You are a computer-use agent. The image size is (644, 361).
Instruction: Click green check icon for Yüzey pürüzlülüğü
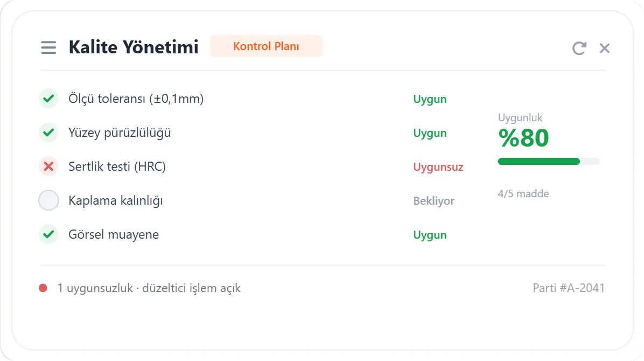[48, 133]
